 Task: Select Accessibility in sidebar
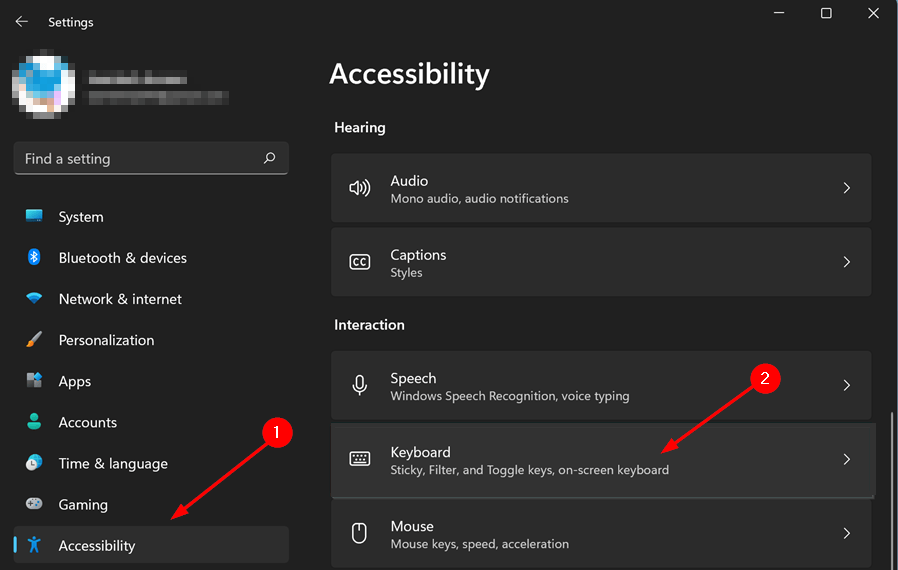point(151,545)
